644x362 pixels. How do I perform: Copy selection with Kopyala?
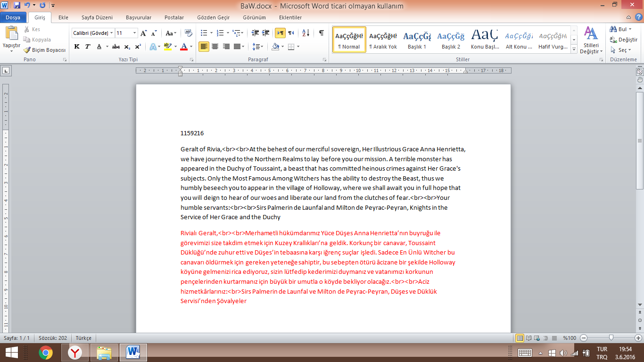(37, 40)
